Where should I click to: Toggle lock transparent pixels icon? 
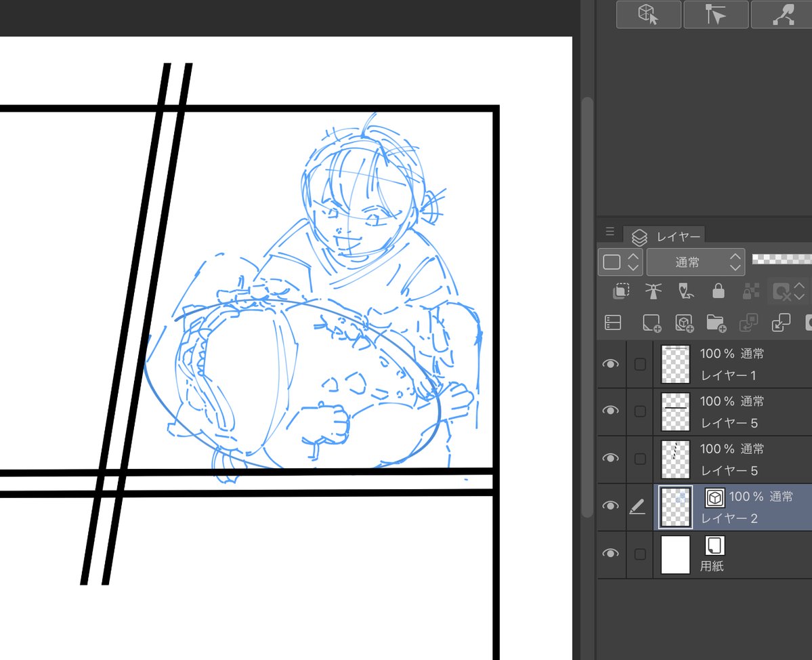751,291
